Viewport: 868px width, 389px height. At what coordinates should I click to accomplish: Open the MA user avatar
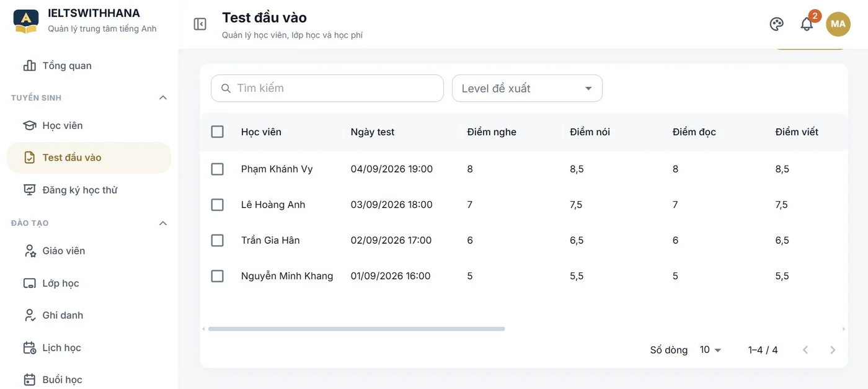click(838, 24)
